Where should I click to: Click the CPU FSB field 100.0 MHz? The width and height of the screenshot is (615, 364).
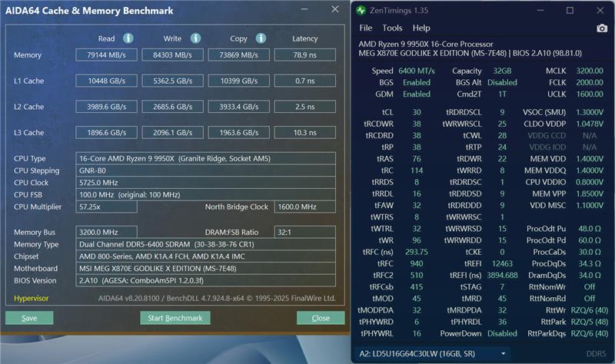point(205,195)
